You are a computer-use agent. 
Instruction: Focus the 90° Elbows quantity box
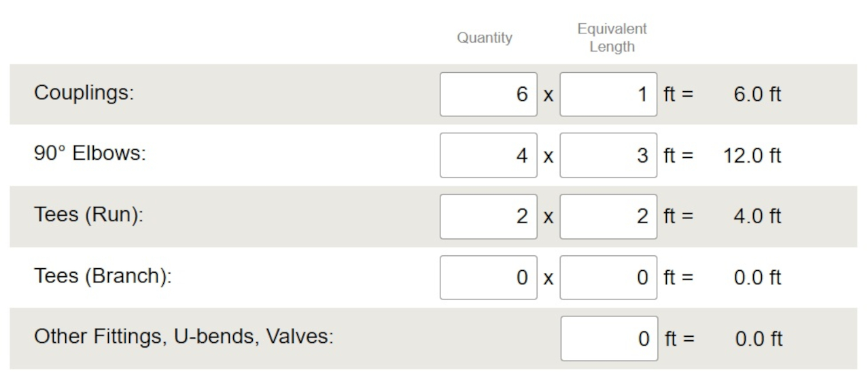coord(488,155)
